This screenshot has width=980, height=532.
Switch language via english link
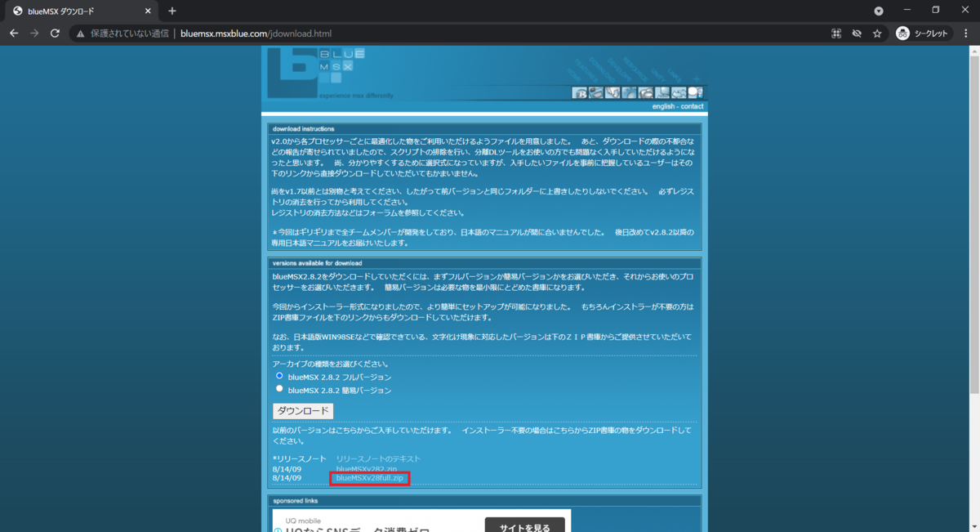pyautogui.click(x=663, y=106)
